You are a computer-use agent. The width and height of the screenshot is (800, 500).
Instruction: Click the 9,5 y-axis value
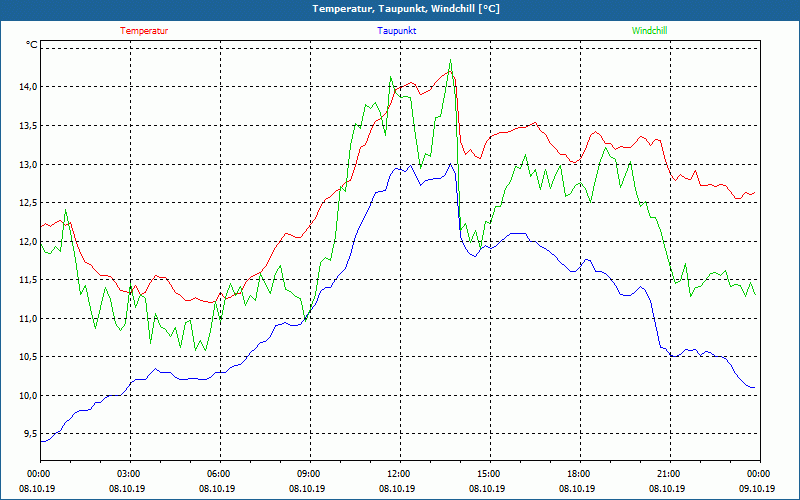point(32,434)
